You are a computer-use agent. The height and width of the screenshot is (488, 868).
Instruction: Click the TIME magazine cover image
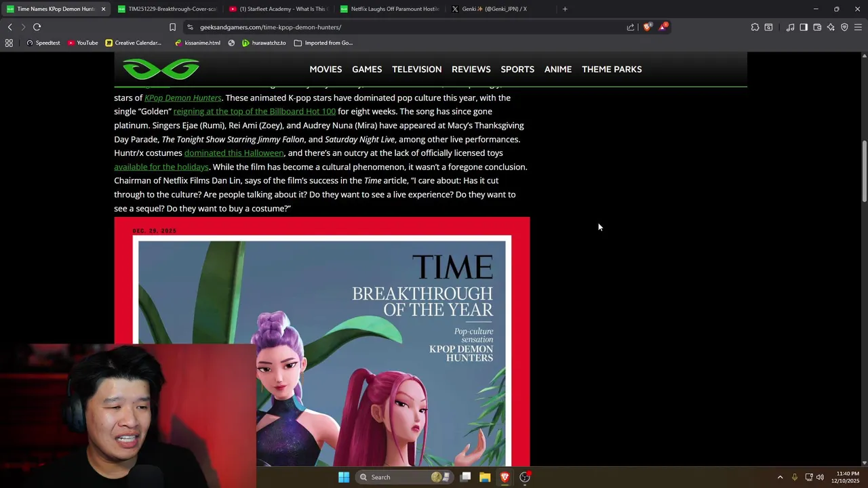(x=322, y=342)
